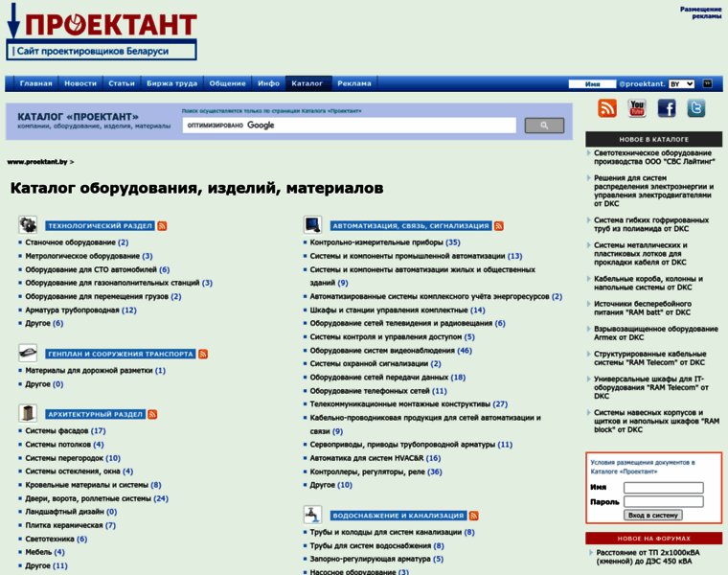Open Шкафы и станции управления комплектные (14)
This screenshot has height=575, width=728.
pos(398,310)
